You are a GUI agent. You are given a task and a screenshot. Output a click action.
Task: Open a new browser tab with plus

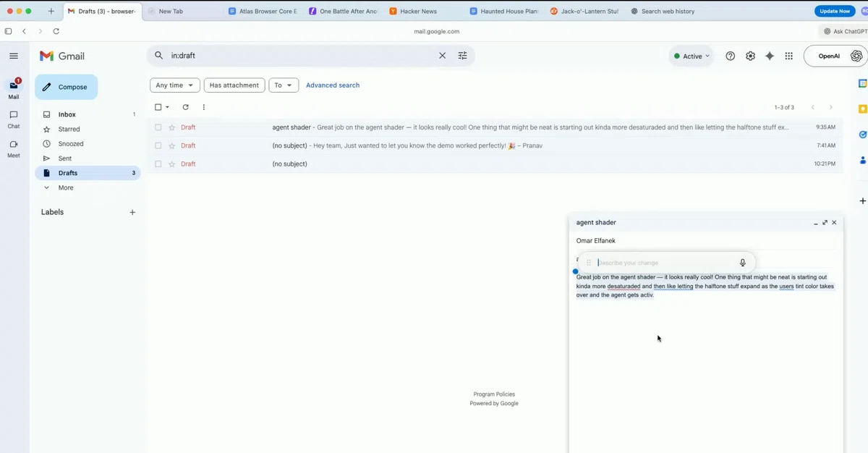pyautogui.click(x=51, y=11)
